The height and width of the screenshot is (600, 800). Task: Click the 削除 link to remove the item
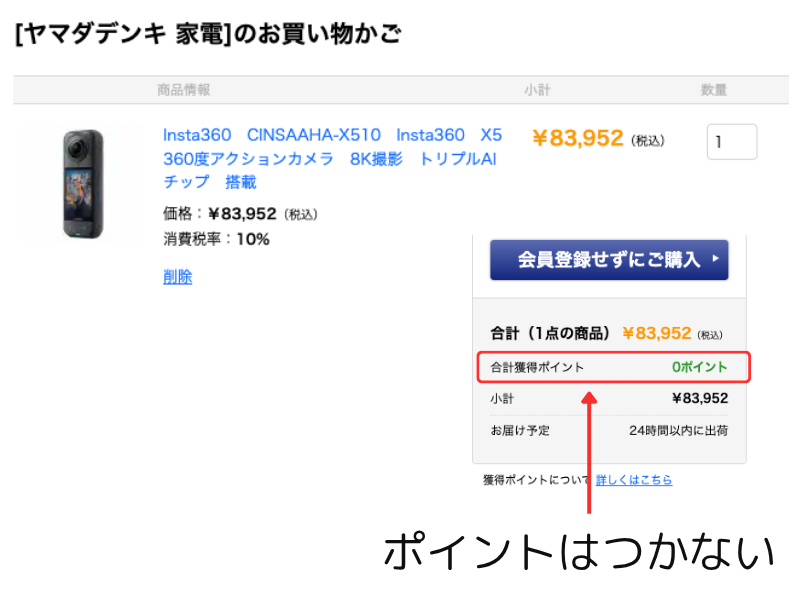click(178, 277)
